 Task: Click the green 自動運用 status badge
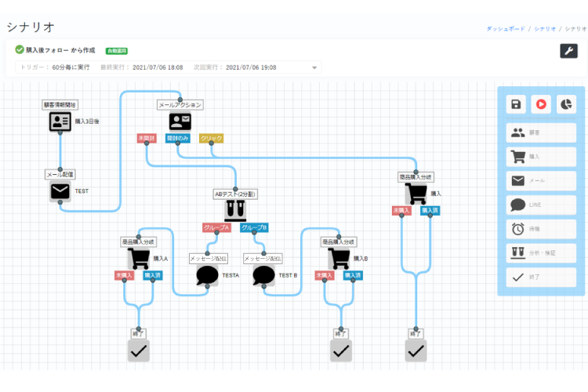click(x=117, y=51)
